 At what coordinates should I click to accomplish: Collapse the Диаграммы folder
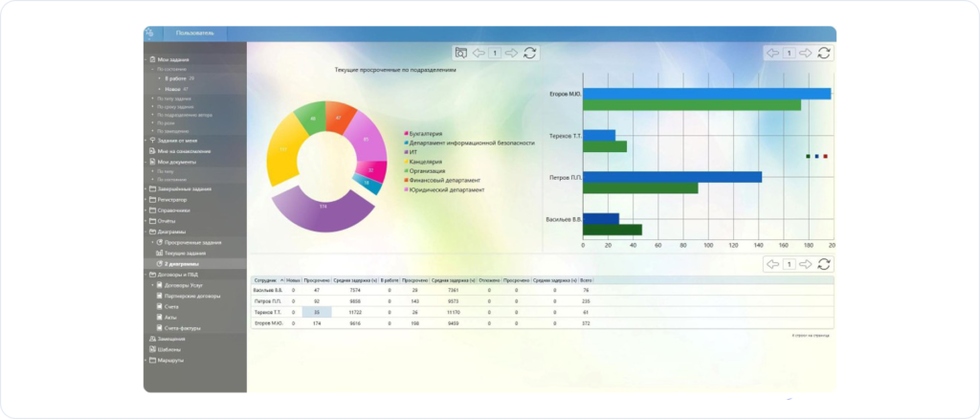pos(146,232)
